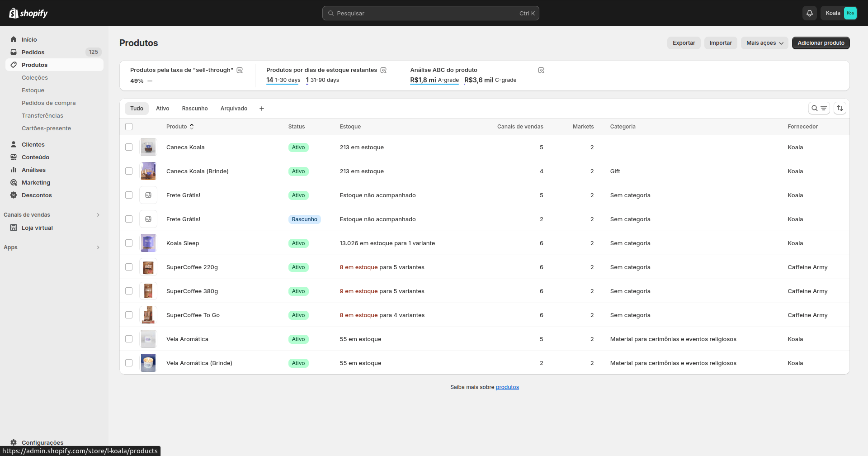The width and height of the screenshot is (868, 456).
Task: Open Cartões-presente in the sidebar
Action: 46,128
